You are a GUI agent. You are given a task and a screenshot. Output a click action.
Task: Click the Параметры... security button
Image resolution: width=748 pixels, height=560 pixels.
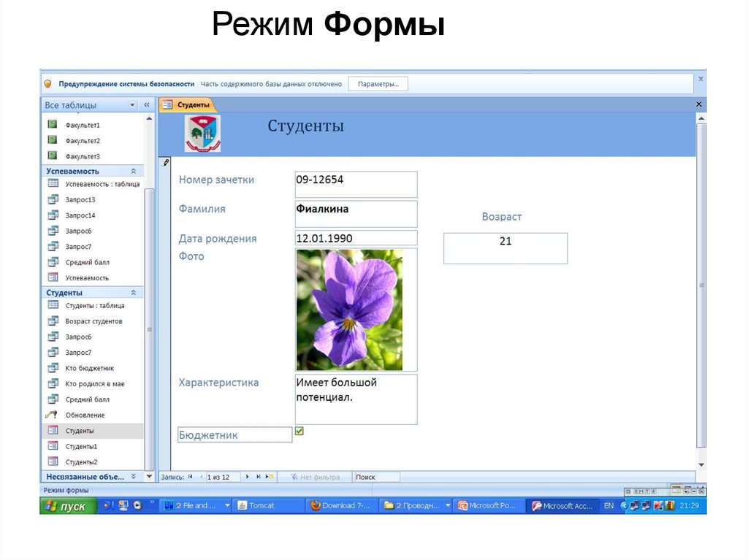coord(378,84)
